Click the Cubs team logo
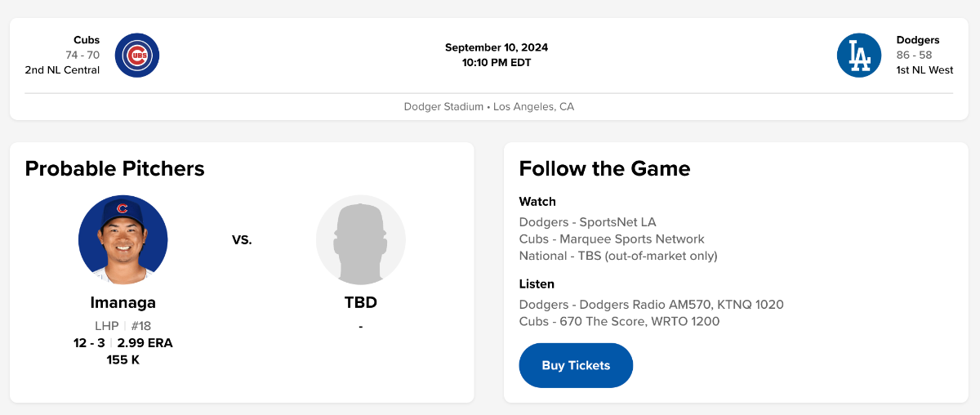Viewport: 980px width, 415px height. [137, 56]
